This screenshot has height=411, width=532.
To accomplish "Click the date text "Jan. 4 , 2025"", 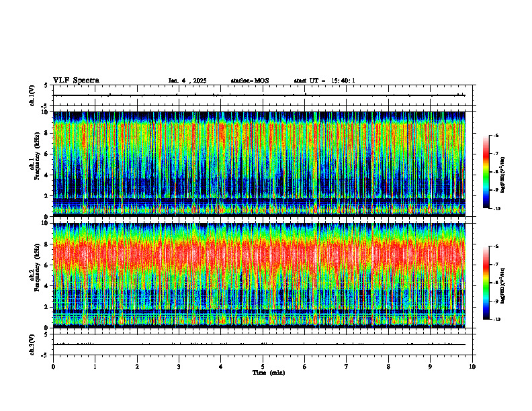I will pyautogui.click(x=187, y=81).
